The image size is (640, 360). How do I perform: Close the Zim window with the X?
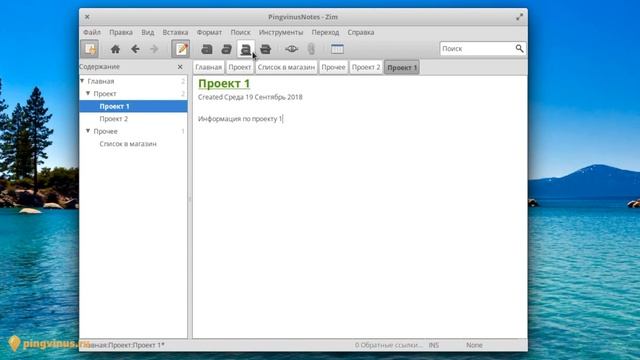87,17
